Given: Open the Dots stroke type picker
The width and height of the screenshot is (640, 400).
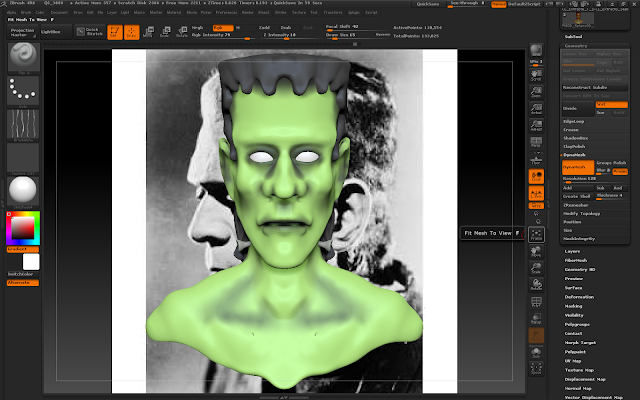Looking at the screenshot, I should [x=23, y=91].
